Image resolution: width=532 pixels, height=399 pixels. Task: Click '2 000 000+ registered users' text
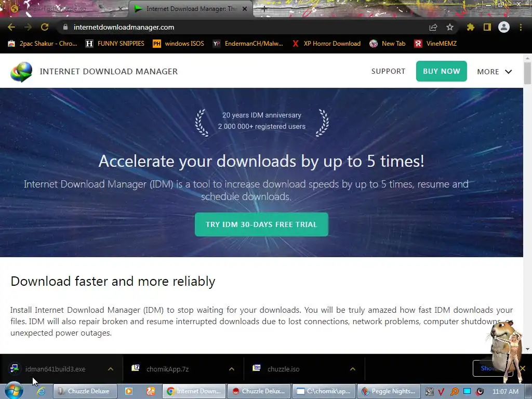click(262, 127)
